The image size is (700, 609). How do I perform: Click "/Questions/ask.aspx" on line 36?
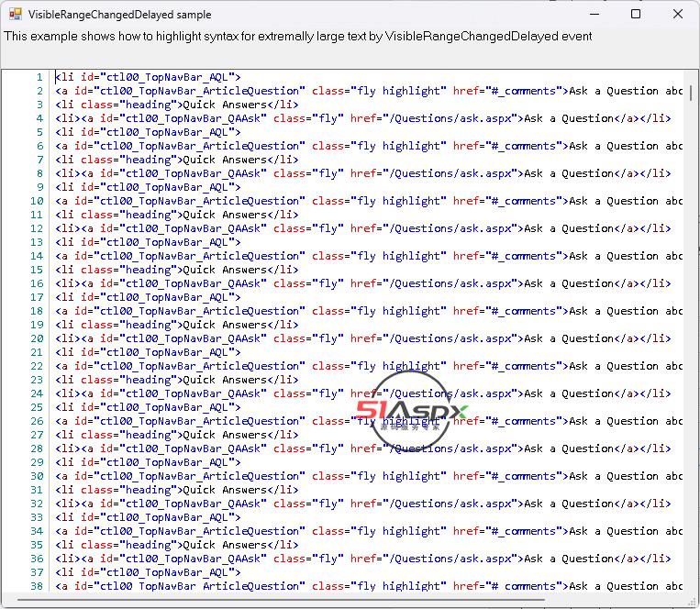pyautogui.click(x=450, y=559)
